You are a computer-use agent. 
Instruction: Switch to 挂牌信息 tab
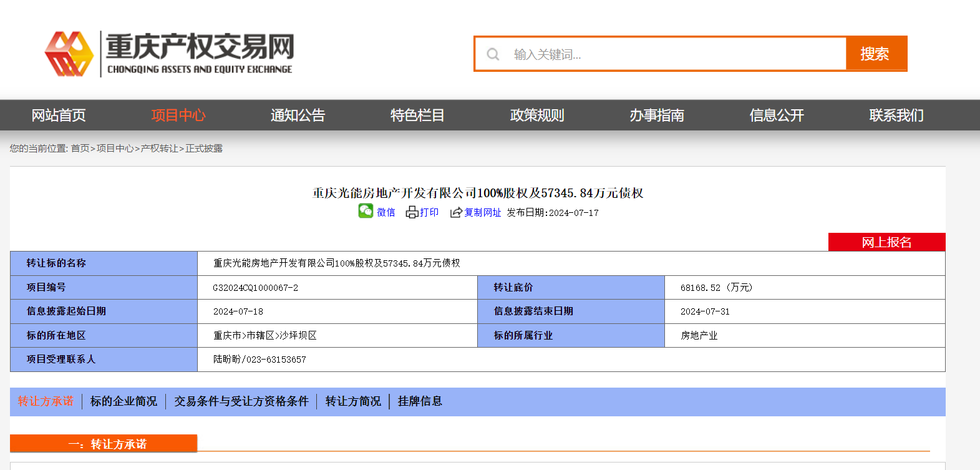420,401
